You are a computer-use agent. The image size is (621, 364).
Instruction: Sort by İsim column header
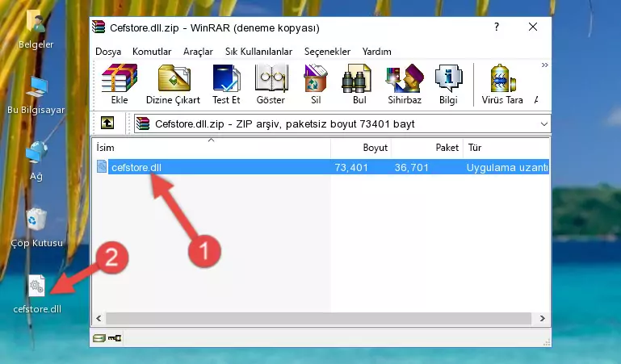[x=212, y=148]
